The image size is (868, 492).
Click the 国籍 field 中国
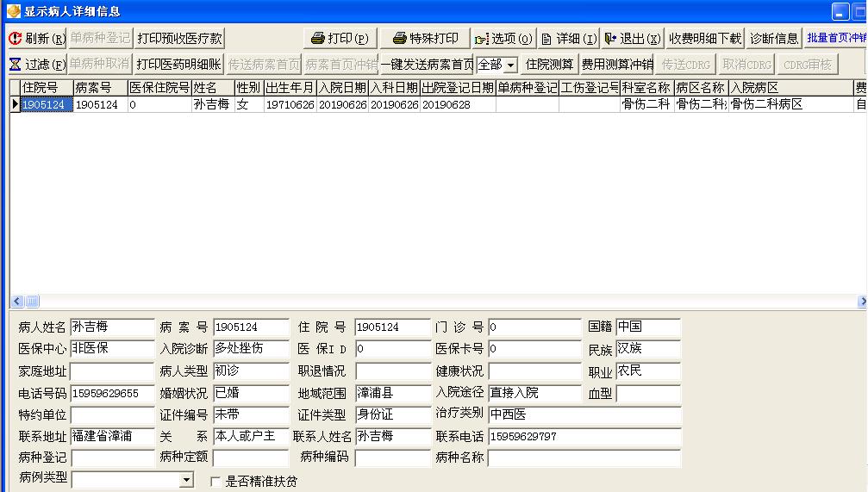coord(648,327)
